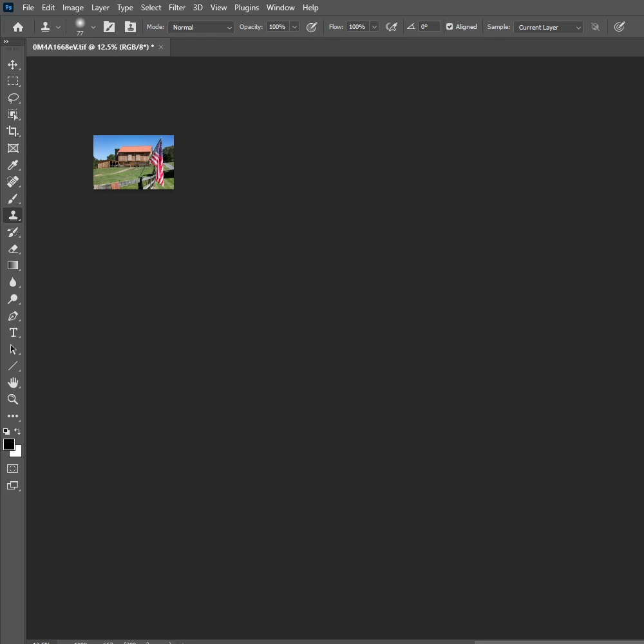This screenshot has height=644, width=644.
Task: Select the Rectangular Marquee tool
Action: click(x=13, y=81)
